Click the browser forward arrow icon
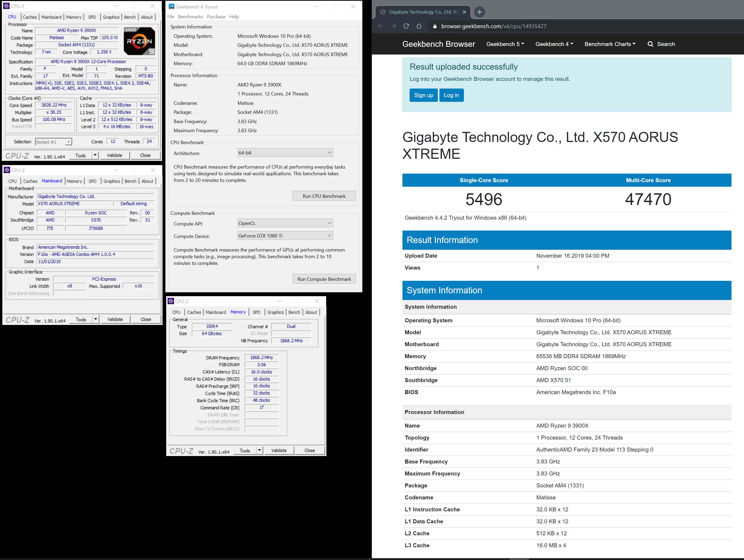 point(393,26)
